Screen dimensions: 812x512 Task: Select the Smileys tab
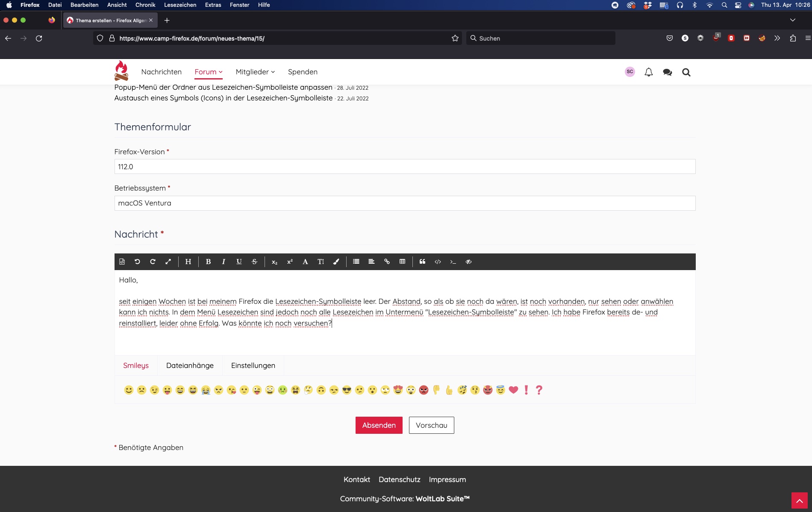point(136,365)
